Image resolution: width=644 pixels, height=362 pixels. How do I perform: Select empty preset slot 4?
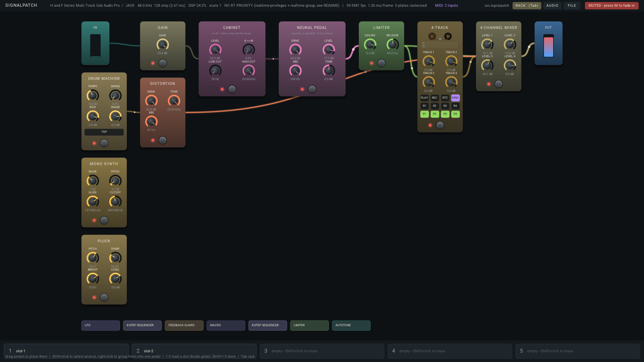pos(449,351)
